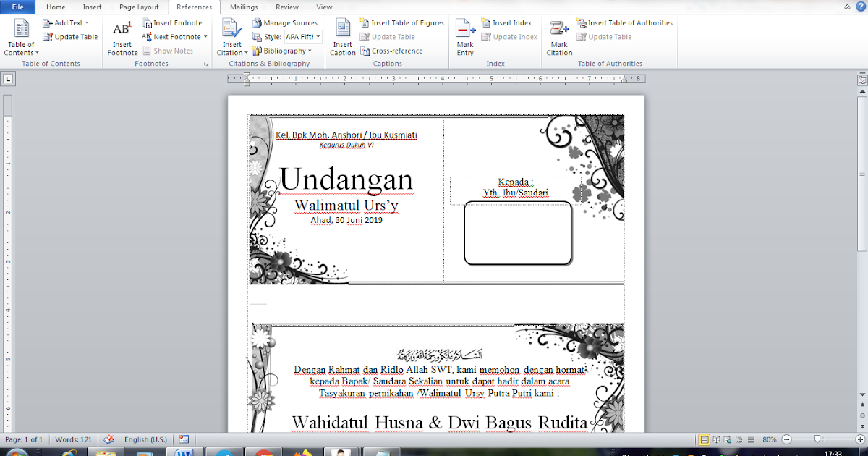Click Cross-reference
This screenshot has width=868, height=456.
(391, 51)
